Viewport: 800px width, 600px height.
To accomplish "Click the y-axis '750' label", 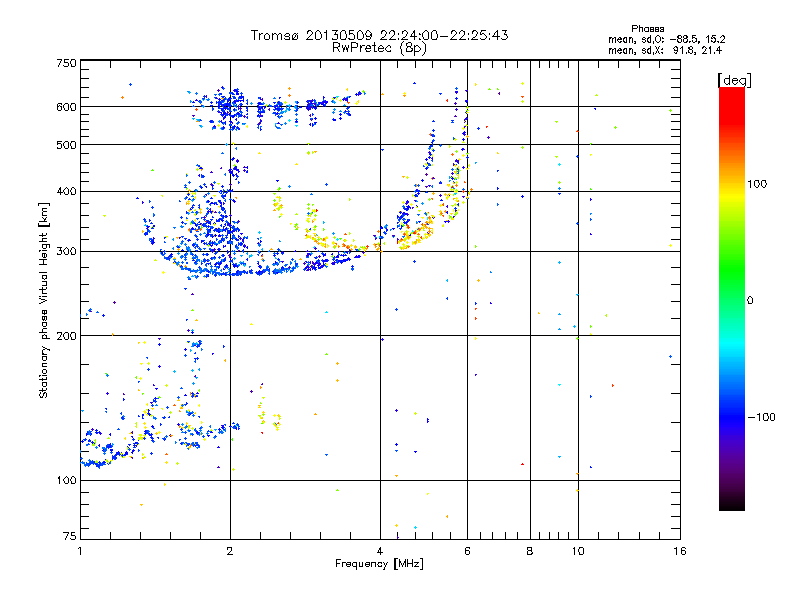I will [x=66, y=63].
